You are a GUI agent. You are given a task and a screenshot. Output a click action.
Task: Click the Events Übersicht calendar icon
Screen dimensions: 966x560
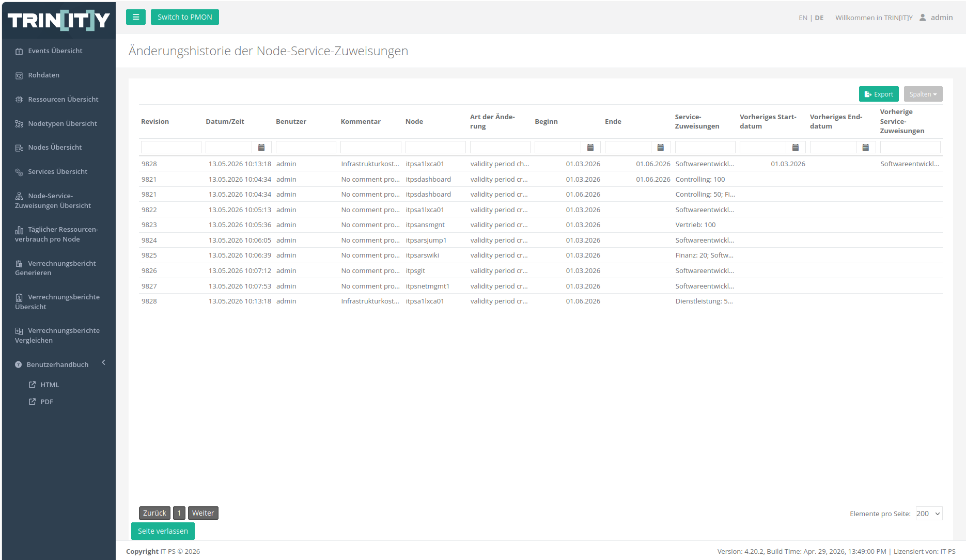(19, 51)
